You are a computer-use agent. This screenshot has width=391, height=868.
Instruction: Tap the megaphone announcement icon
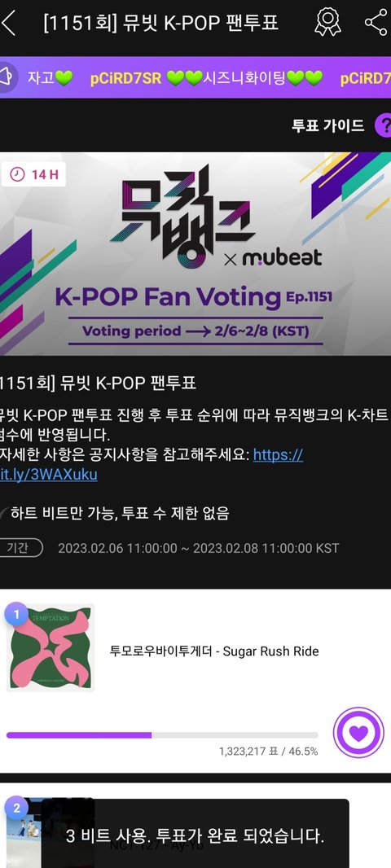pyautogui.click(x=7, y=77)
